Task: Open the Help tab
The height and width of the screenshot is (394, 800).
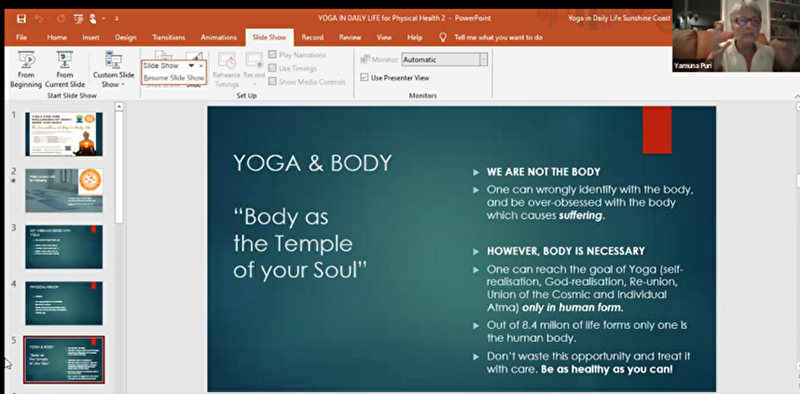Action: click(414, 37)
